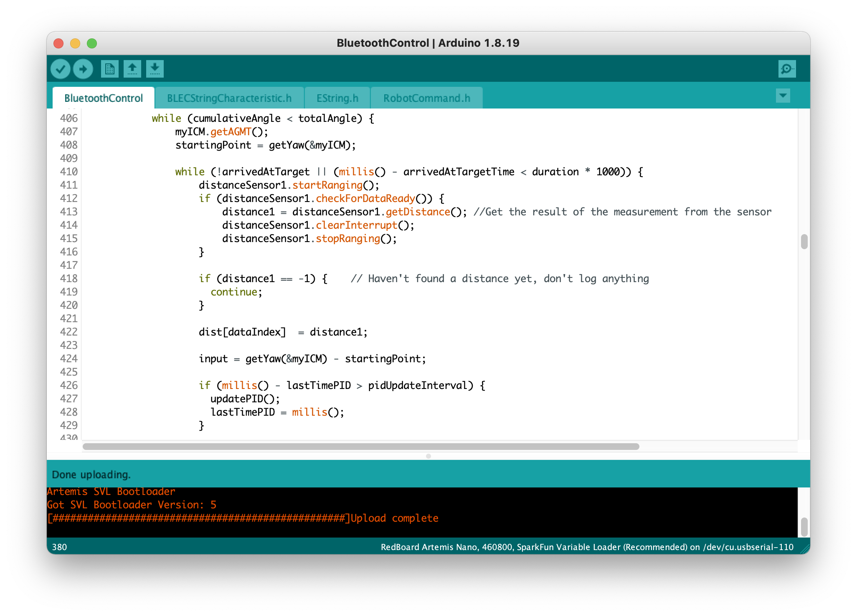
Task: Click 'arrivedAtTargetTime' in line 410
Action: point(459,172)
